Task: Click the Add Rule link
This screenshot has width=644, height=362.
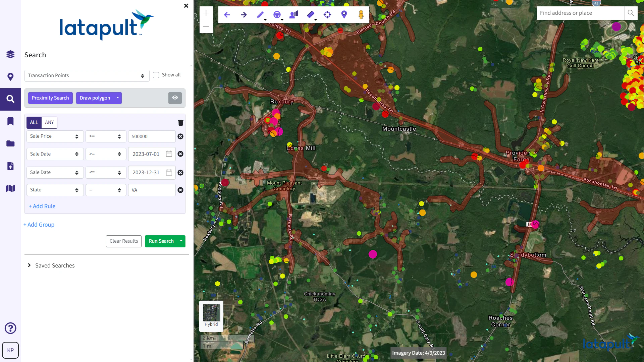Action: 42,206
